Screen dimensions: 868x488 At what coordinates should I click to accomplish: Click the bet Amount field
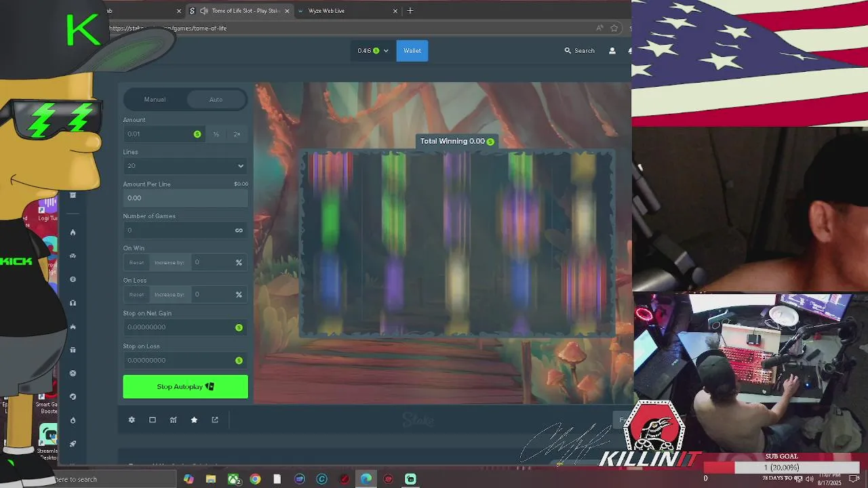(x=163, y=134)
